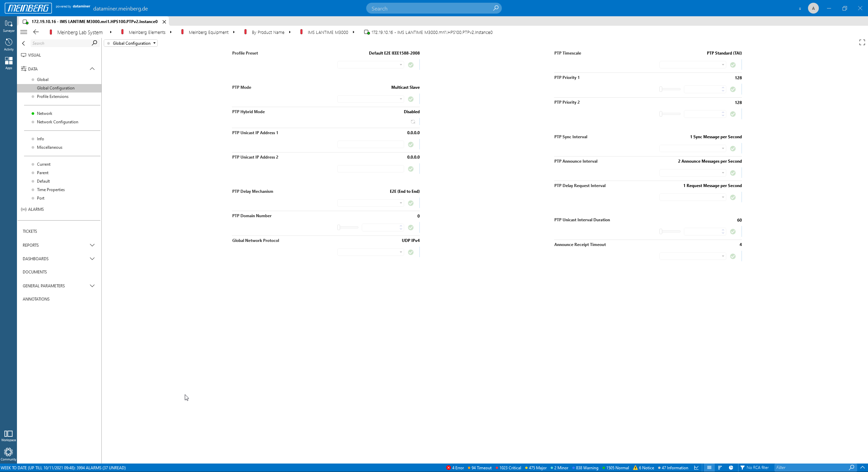868x472 pixels.
Task: Click the user avatar A icon
Action: (x=813, y=8)
